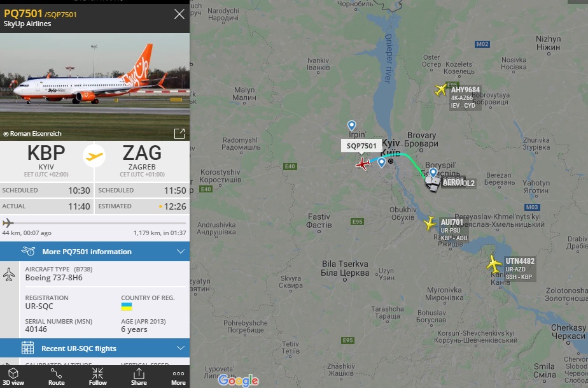Viewport: 588px width, 388px height.
Task: Click the Irpin map pin marker
Action: pos(351,126)
